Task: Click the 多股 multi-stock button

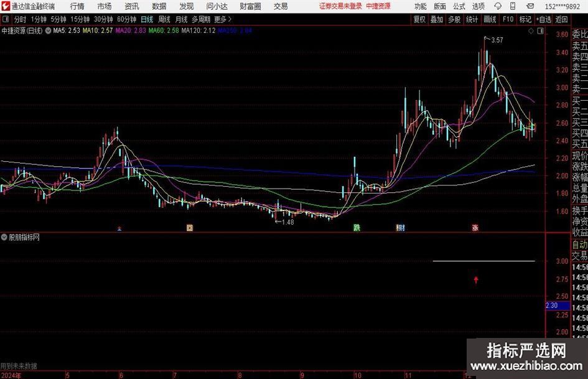Action: (454, 19)
